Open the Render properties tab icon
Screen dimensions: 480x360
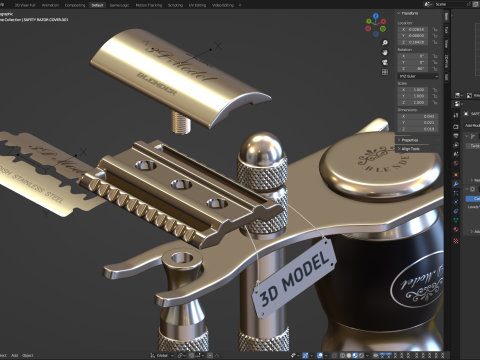[x=456, y=126]
